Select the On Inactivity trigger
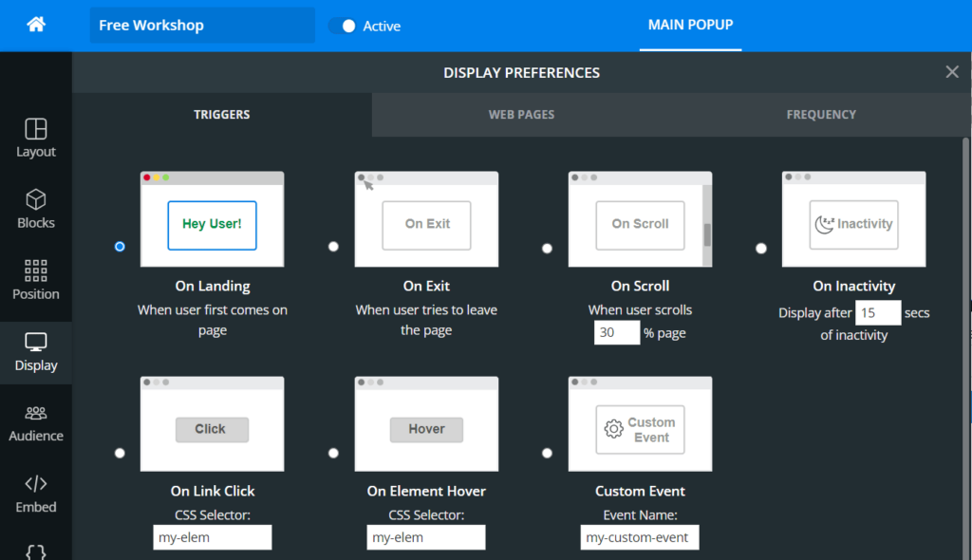This screenshot has width=972, height=560. tap(761, 248)
